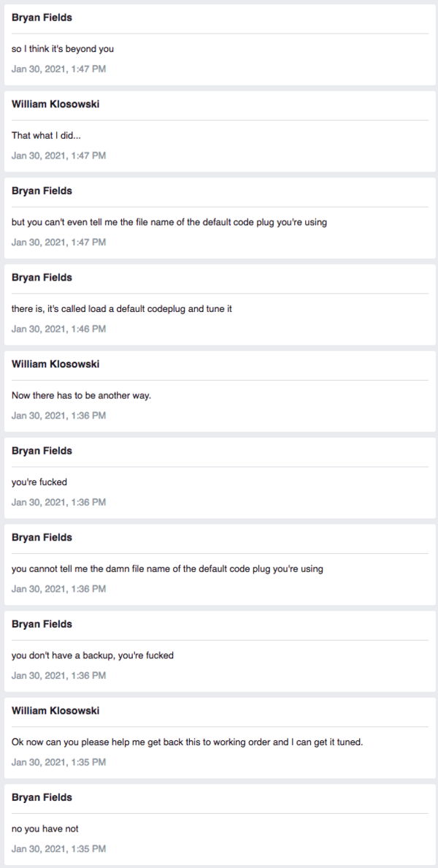Image resolution: width=438 pixels, height=868 pixels.
Task: Click timestamp under "That what I did..."
Action: pyautogui.click(x=58, y=156)
